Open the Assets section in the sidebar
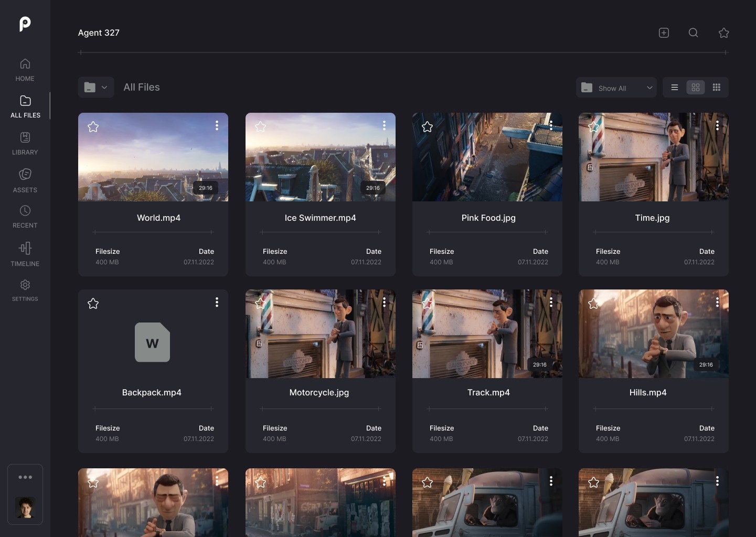756x537 pixels. [25, 180]
